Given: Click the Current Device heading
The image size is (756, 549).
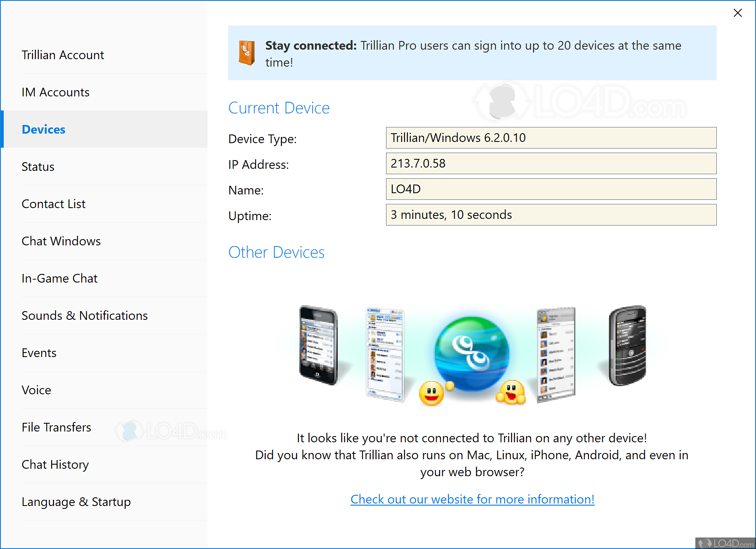Looking at the screenshot, I should click(279, 108).
